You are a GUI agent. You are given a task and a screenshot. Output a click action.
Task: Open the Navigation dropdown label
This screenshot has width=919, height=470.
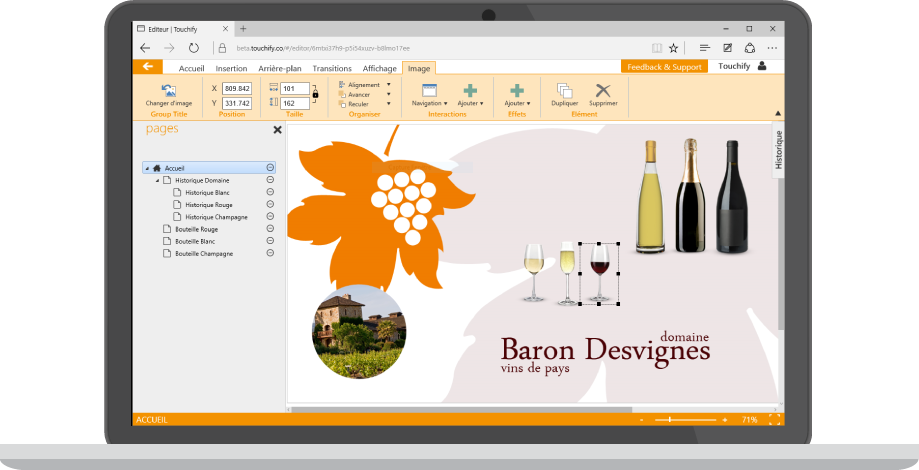[x=430, y=103]
